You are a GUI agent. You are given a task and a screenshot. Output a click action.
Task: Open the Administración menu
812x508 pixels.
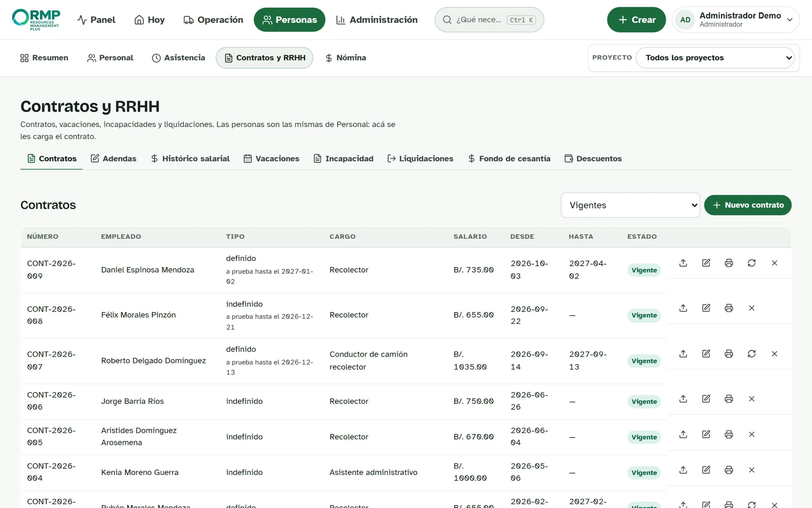[x=377, y=20]
